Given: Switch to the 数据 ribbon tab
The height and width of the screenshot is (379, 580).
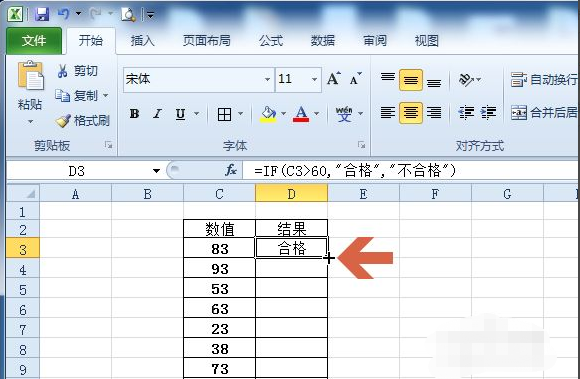Looking at the screenshot, I should [323, 40].
